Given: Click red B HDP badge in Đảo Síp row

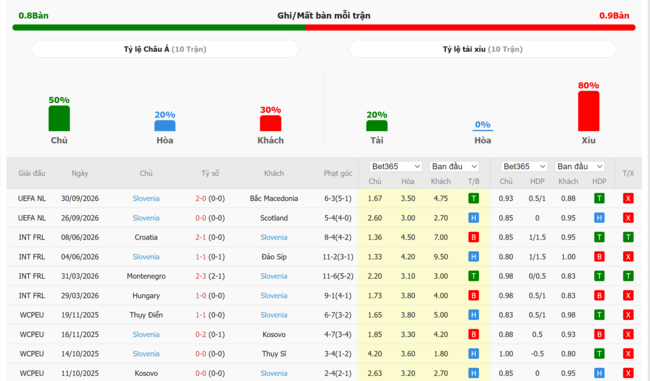Looking at the screenshot, I should [599, 257].
